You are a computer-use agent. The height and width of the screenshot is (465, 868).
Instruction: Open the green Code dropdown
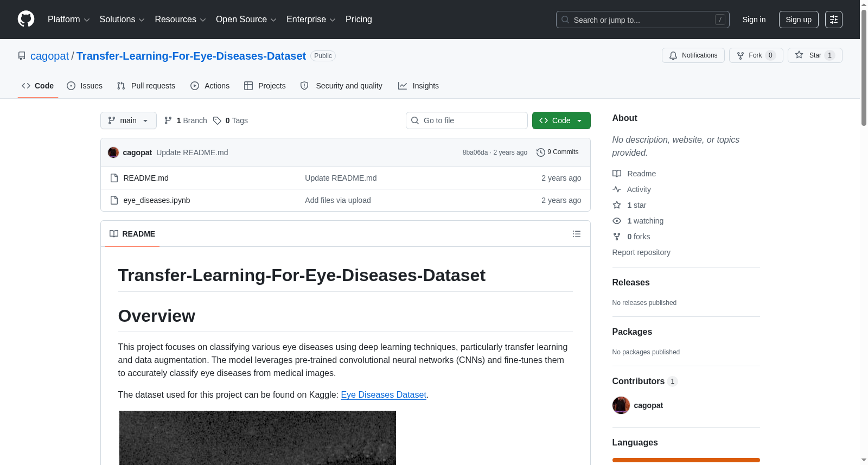pos(561,120)
